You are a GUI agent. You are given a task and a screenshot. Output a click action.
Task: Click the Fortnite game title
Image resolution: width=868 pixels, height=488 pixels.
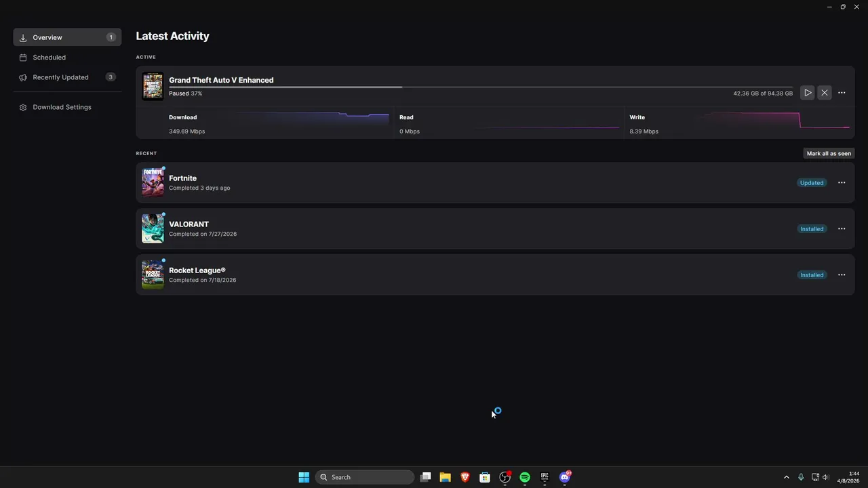click(x=182, y=178)
